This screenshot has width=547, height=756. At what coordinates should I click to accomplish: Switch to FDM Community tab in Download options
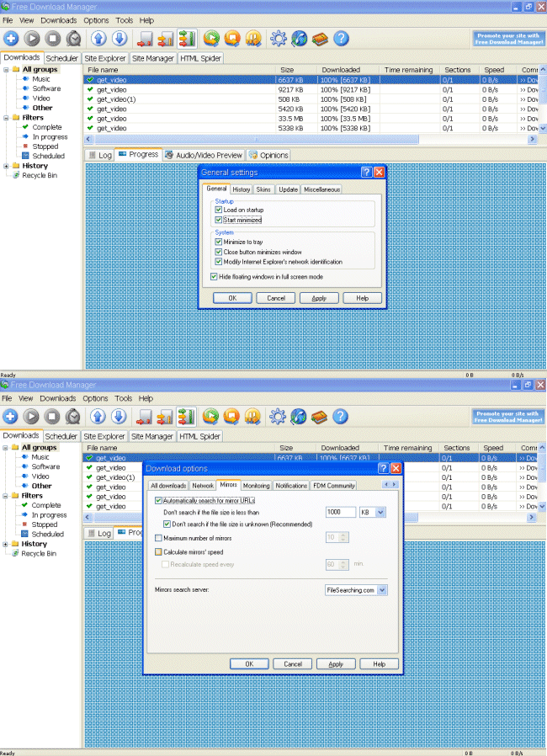(334, 486)
